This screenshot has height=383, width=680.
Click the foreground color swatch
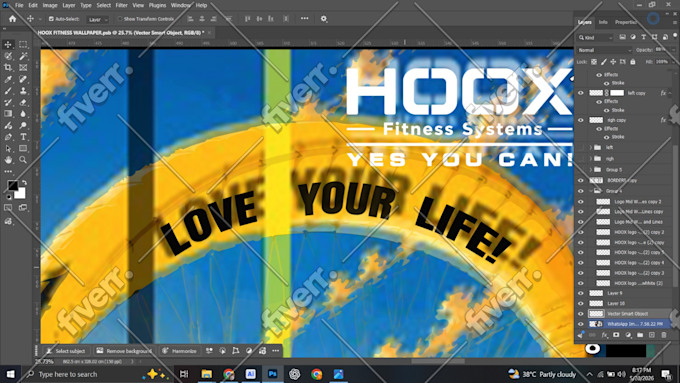[x=12, y=186]
